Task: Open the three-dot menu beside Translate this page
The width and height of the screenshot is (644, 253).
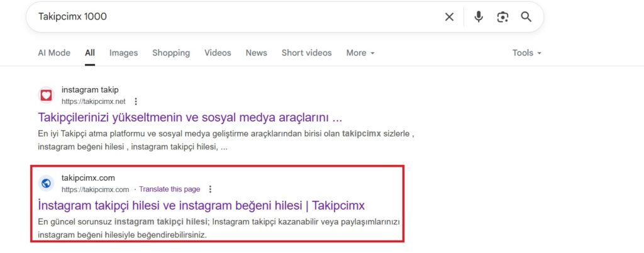Action: click(210, 189)
